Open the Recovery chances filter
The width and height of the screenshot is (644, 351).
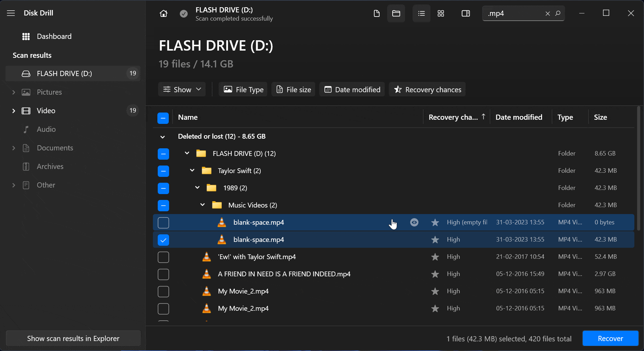point(427,89)
